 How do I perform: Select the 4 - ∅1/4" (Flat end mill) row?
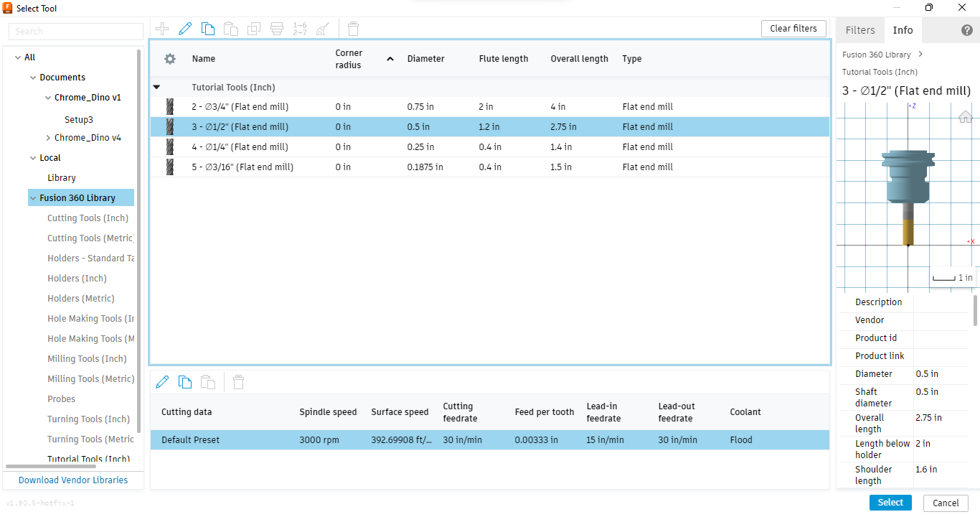pyautogui.click(x=490, y=147)
